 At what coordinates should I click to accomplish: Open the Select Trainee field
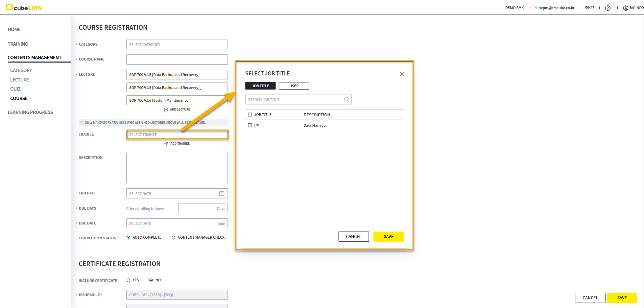coord(177,135)
